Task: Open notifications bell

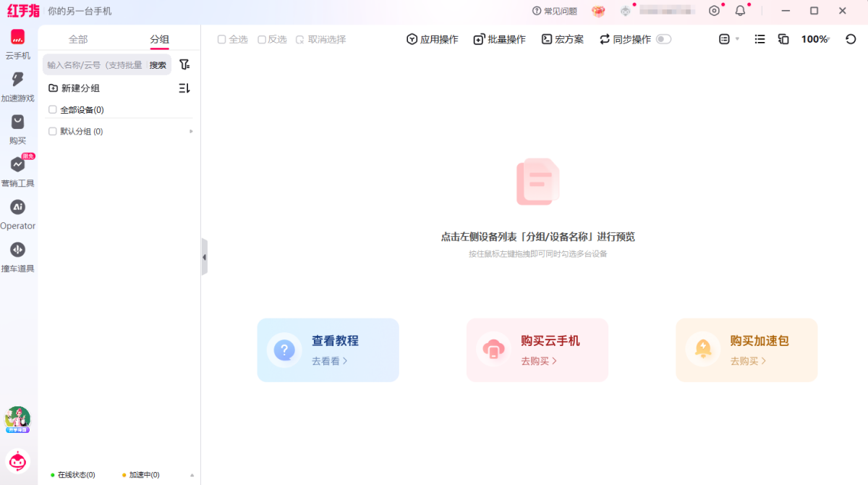Action: pyautogui.click(x=740, y=11)
